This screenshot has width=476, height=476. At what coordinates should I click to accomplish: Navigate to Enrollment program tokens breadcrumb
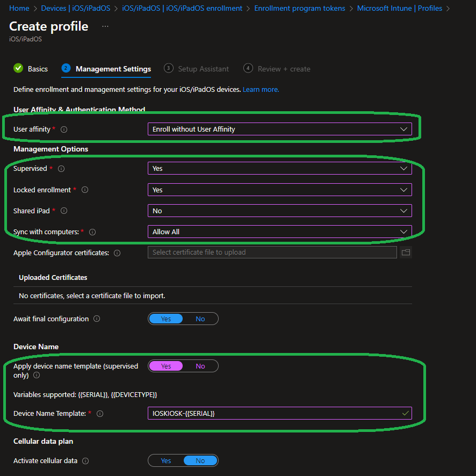(300, 8)
